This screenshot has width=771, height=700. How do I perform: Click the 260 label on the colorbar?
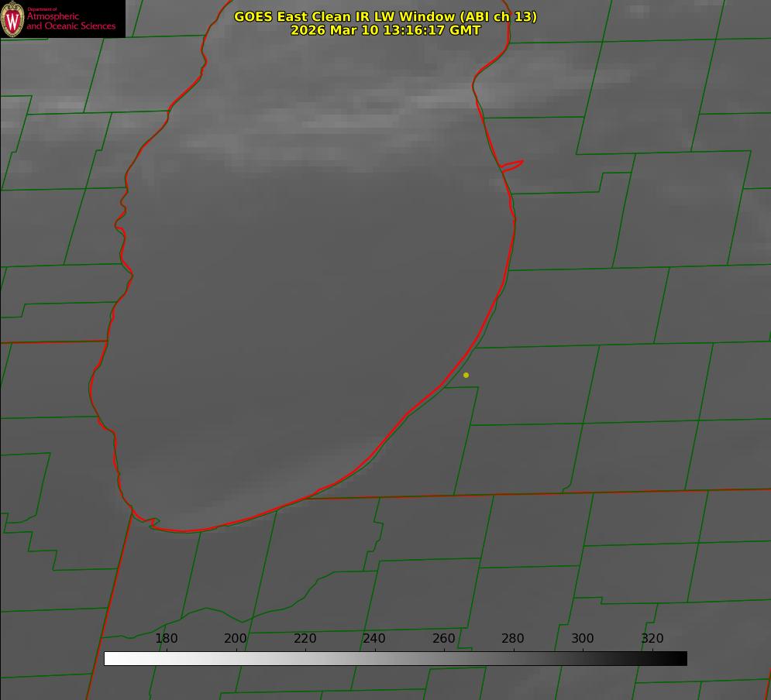pos(443,638)
